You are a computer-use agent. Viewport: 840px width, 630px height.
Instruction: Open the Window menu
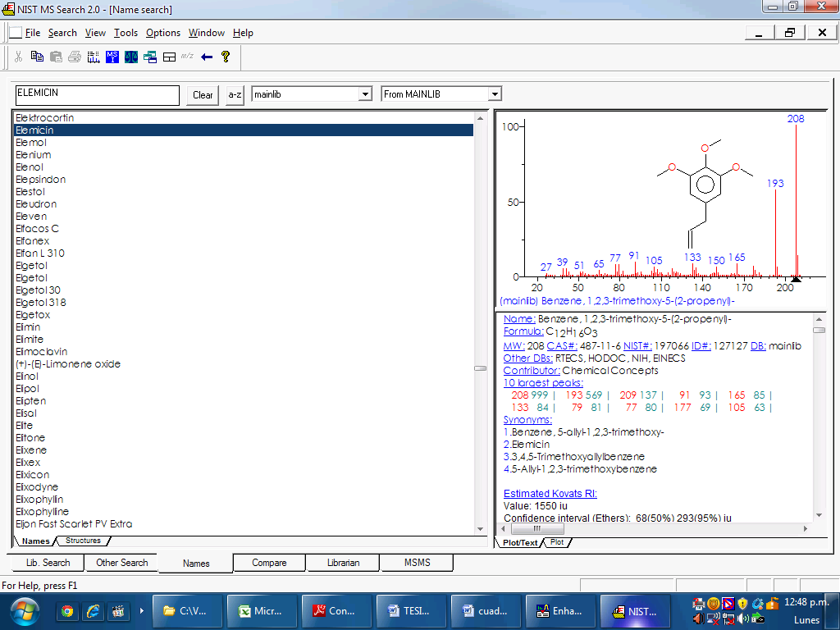[206, 33]
